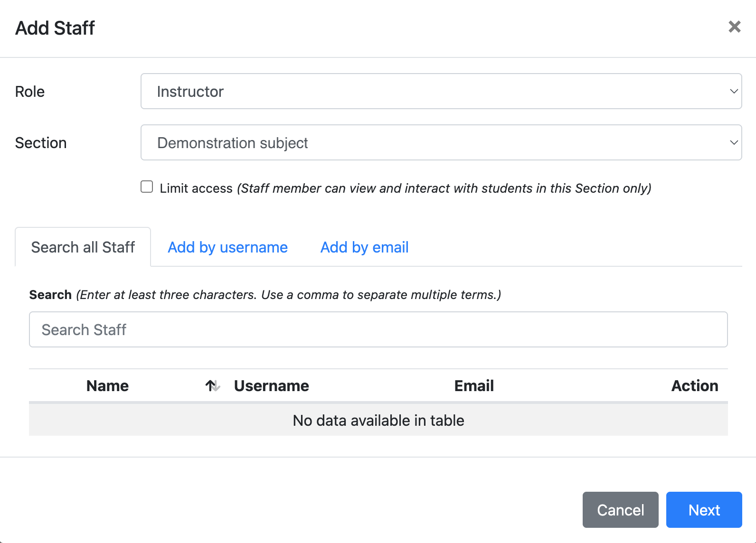
Task: Cancel adding staff
Action: pyautogui.click(x=620, y=510)
